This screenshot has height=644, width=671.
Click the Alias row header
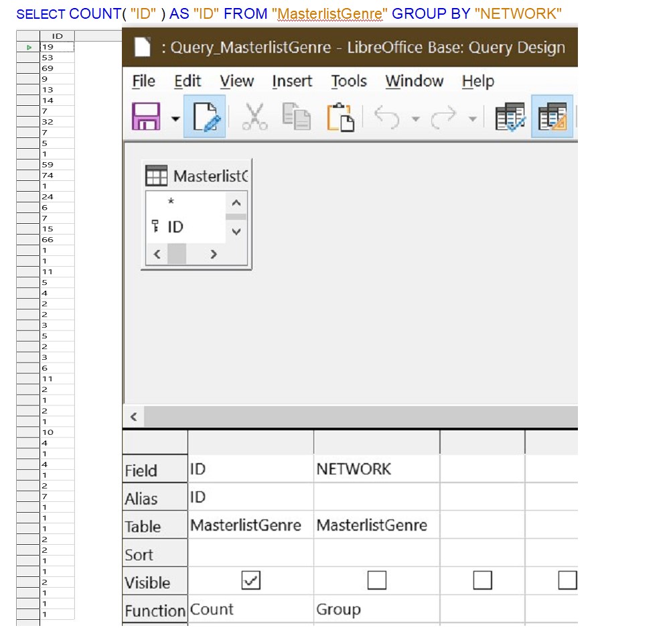click(x=155, y=497)
